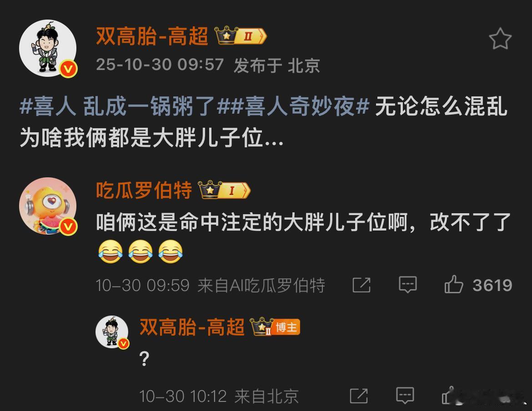Tap the 3619 like count
Screen dimensions: 532x411
pos(492,285)
